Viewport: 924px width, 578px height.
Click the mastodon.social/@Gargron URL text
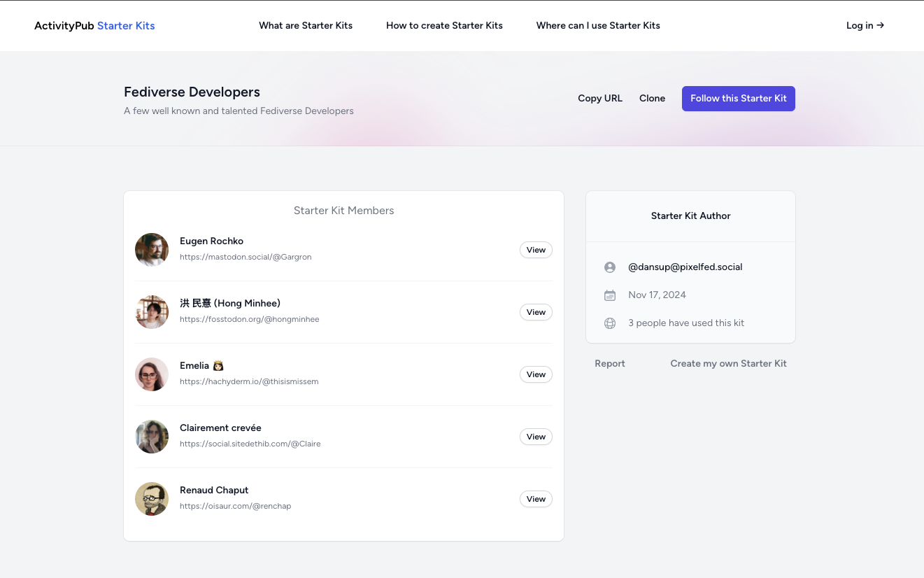pyautogui.click(x=246, y=258)
